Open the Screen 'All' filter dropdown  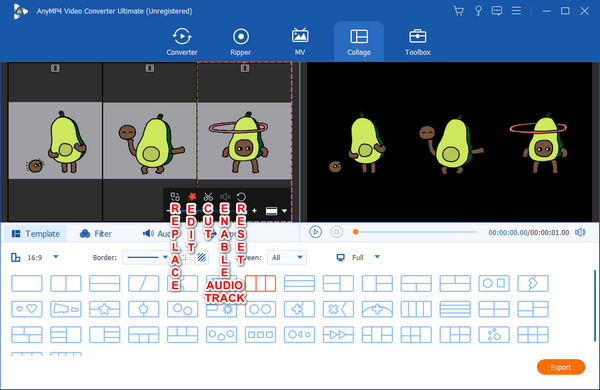point(287,257)
